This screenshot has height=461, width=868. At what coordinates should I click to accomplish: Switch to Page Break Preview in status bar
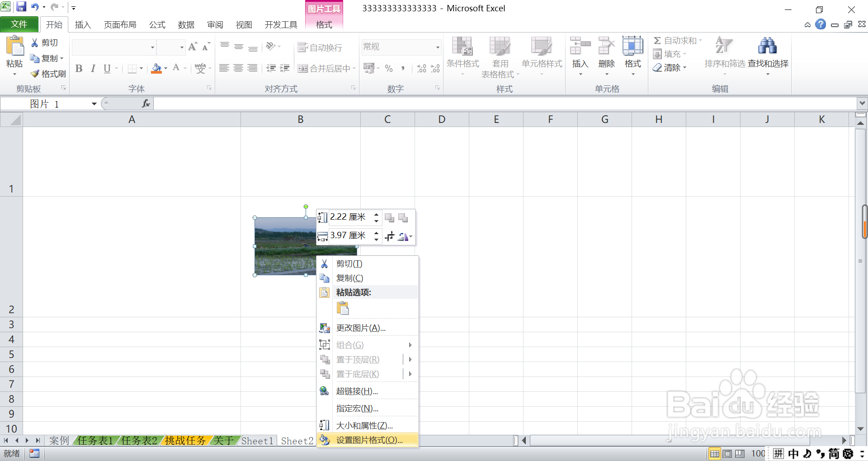point(740,454)
